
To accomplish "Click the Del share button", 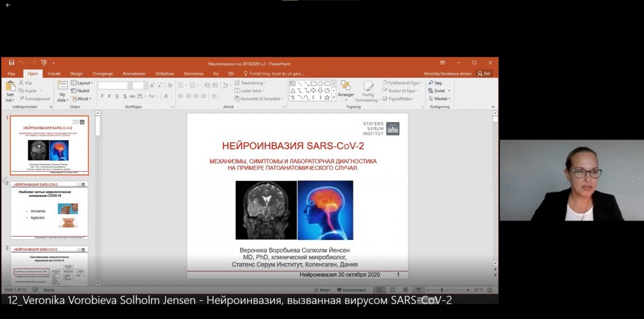I will [484, 73].
